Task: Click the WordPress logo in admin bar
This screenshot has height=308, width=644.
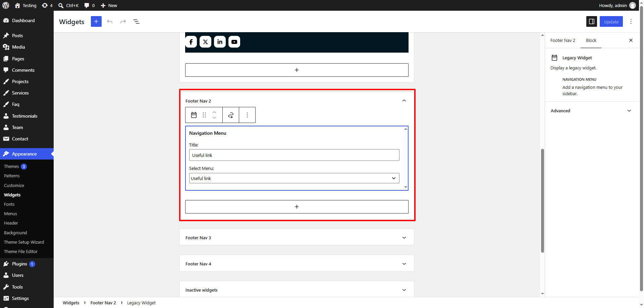Action: (6, 5)
